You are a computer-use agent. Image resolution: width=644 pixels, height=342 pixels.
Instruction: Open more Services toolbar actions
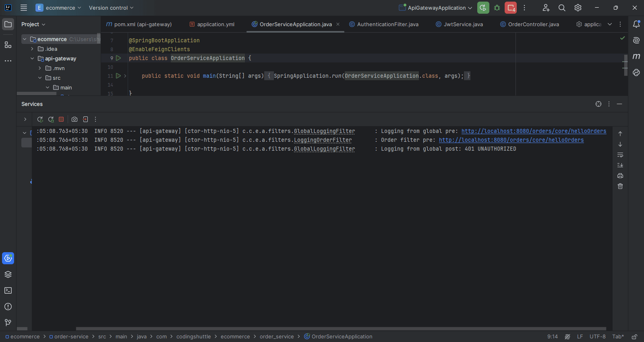pyautogui.click(x=95, y=119)
